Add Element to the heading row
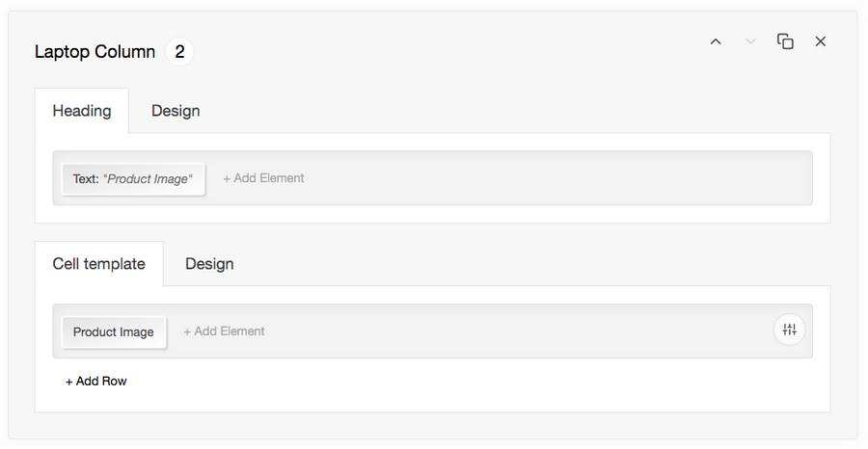 [263, 178]
